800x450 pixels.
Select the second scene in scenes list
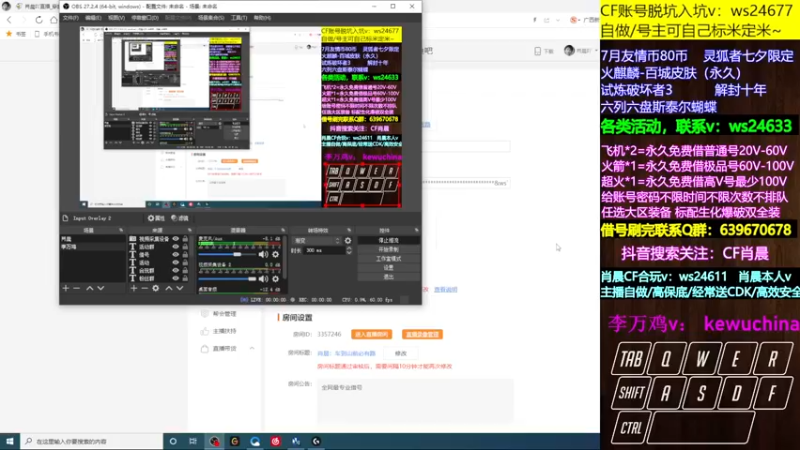pos(92,247)
